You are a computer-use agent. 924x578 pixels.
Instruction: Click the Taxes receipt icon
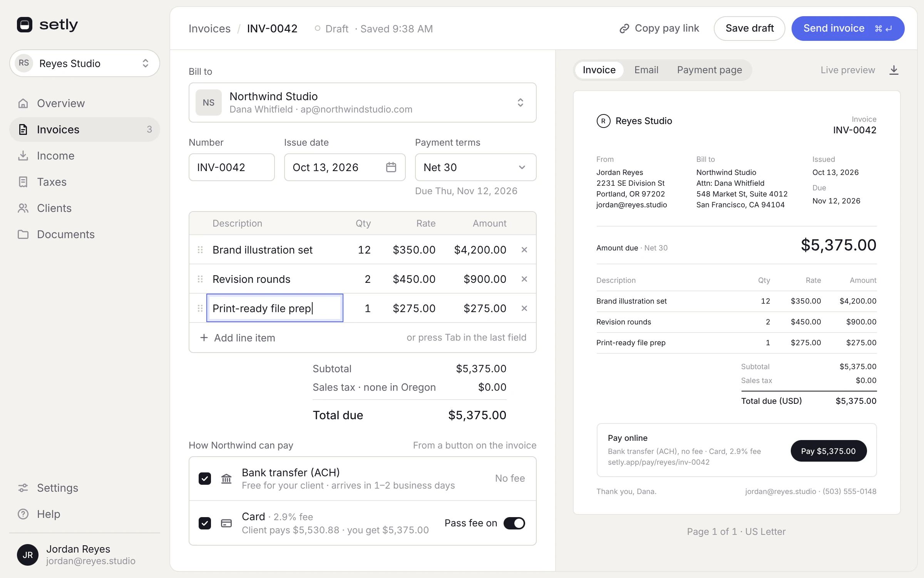[23, 182]
